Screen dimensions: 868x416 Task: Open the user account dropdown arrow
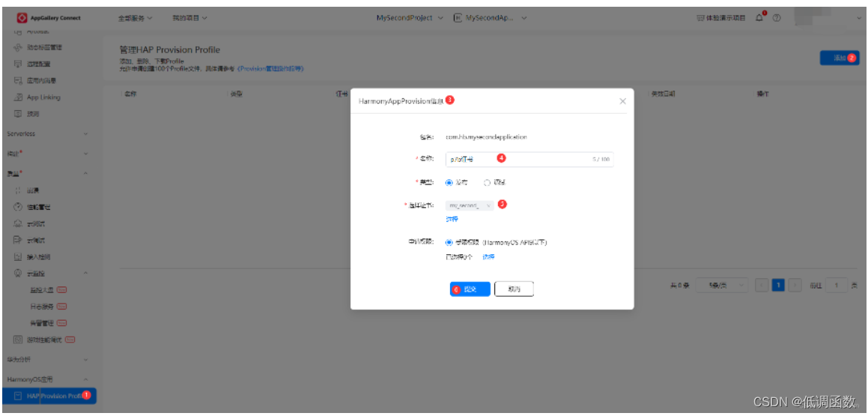click(858, 18)
